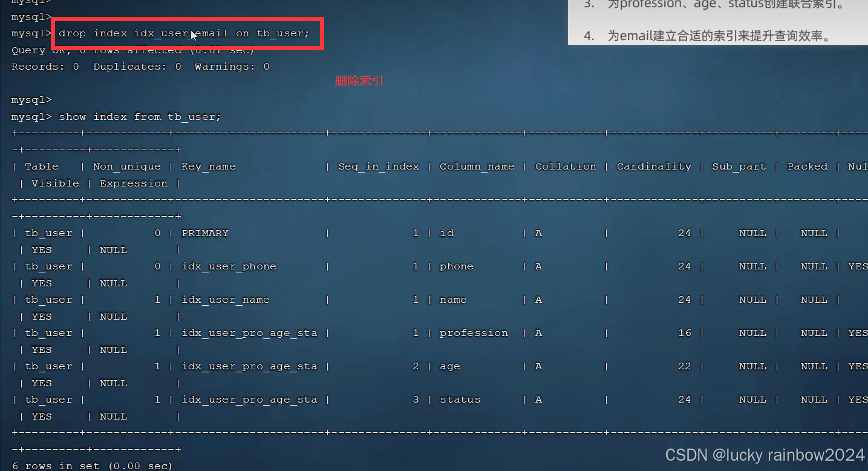Click the 'Column_name' column header
The image size is (868, 471).
(477, 166)
